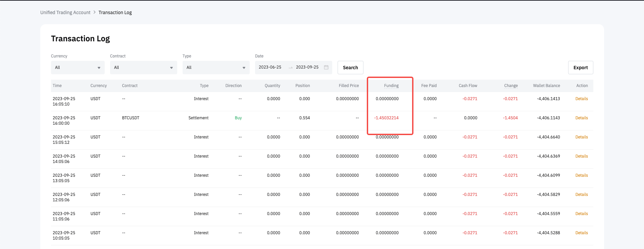Open Details for 13:05:05 Interest entry
Viewport: 644px width, 249px height.
[x=581, y=175]
